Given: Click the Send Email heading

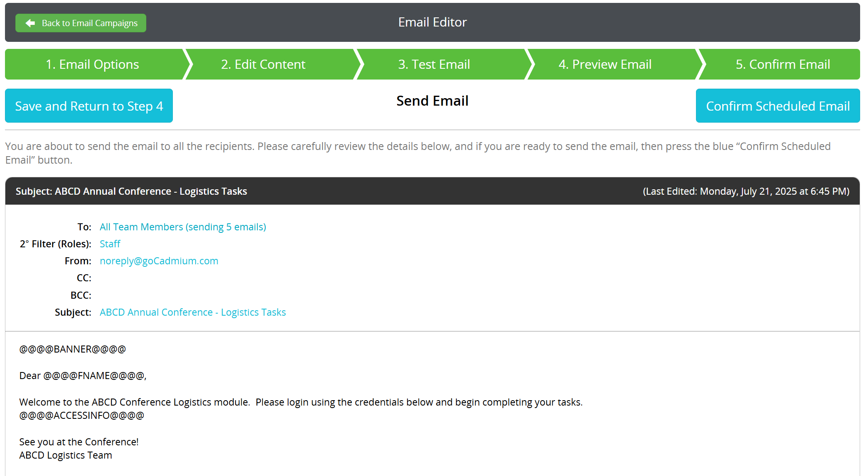Looking at the screenshot, I should pos(432,101).
